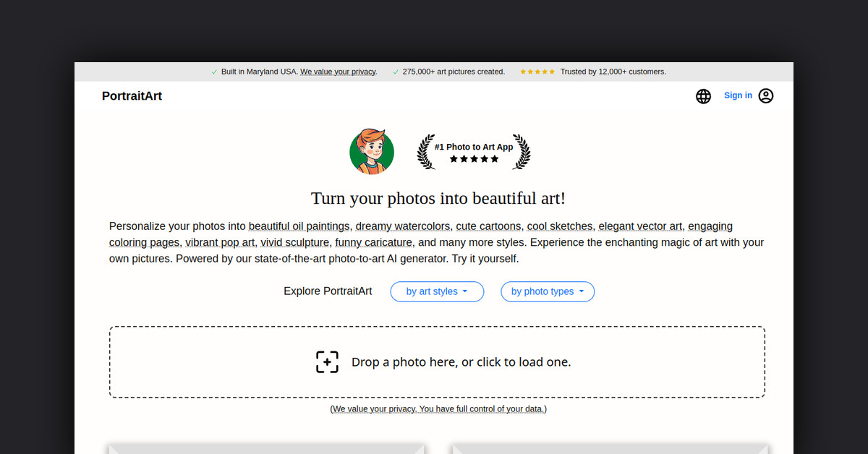Expand the 'by photo types' dropdown
Viewport: 868px width, 454px height.
click(548, 291)
